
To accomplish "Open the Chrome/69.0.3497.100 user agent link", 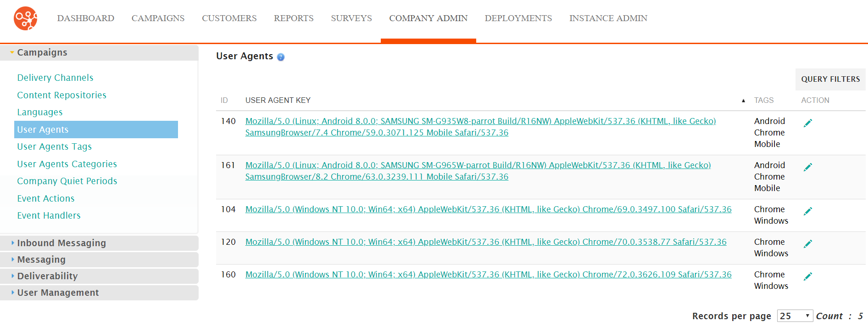I will (489, 209).
